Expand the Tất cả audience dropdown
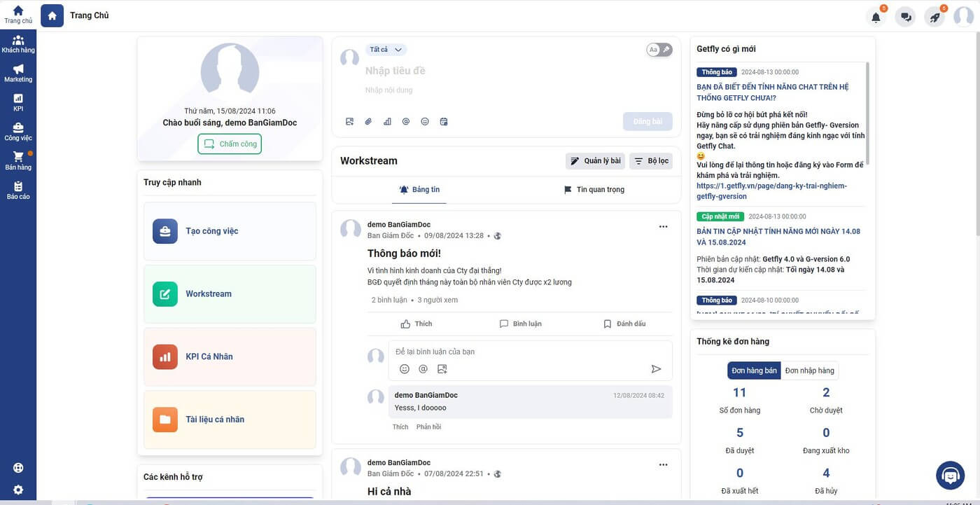Viewport: 980px width, 505px height. pyautogui.click(x=386, y=50)
